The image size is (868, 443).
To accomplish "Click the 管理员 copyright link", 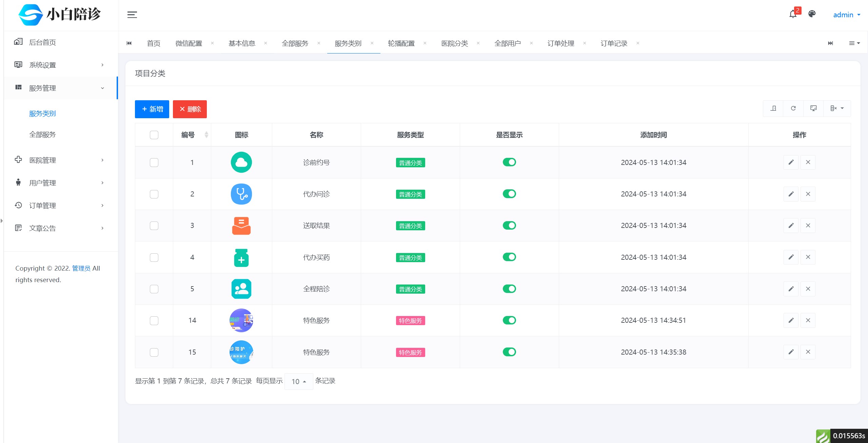I will pyautogui.click(x=81, y=268).
